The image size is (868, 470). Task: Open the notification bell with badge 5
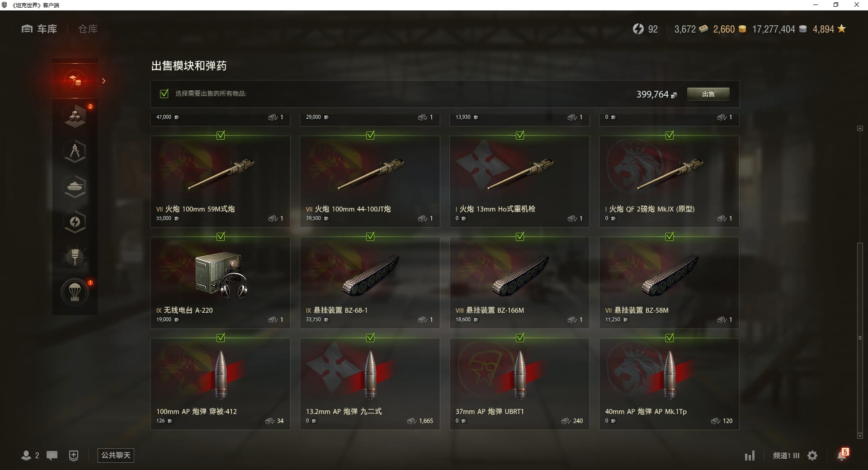pyautogui.click(x=842, y=455)
